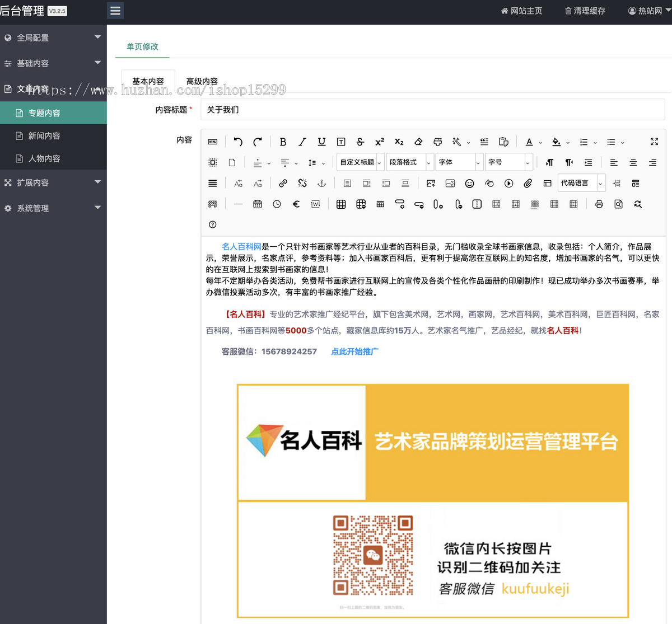Align text right

click(653, 162)
